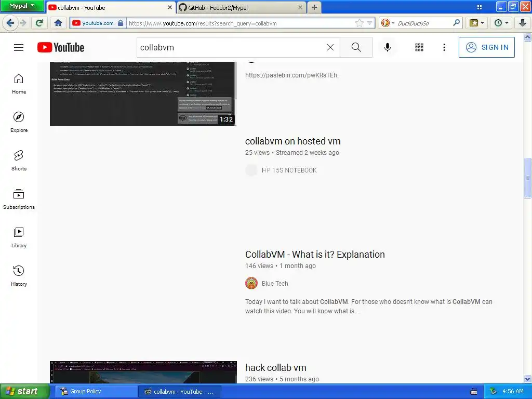
Task: Open the 'hack collab vm' video title
Action: click(x=275, y=368)
